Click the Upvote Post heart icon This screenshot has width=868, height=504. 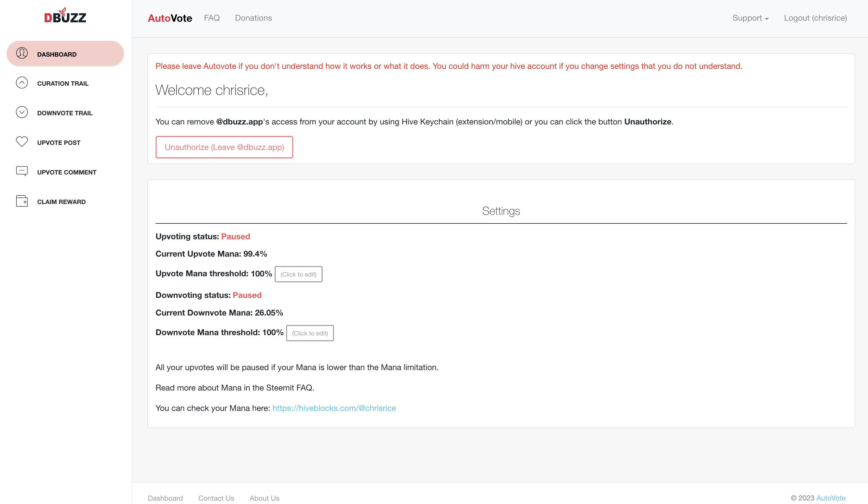pos(22,142)
